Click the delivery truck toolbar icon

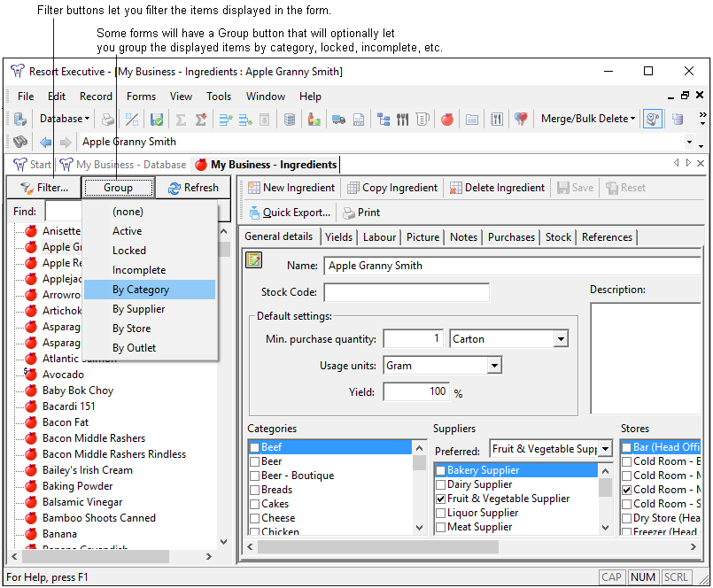pos(338,120)
